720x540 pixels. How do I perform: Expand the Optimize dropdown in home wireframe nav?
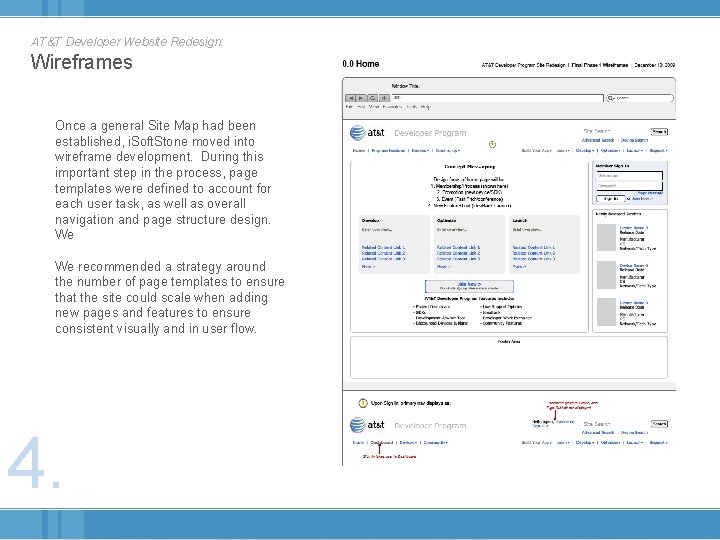click(611, 151)
